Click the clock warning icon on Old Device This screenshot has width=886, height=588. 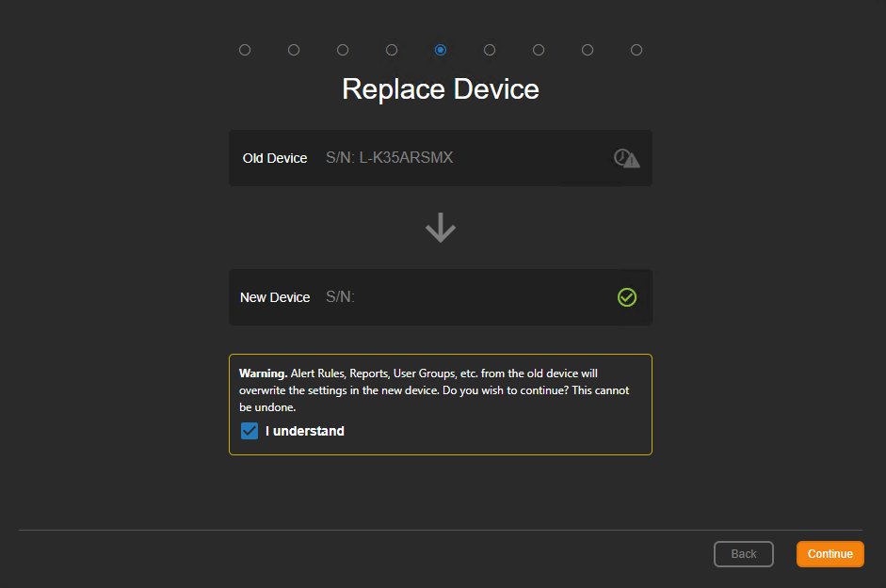627,158
